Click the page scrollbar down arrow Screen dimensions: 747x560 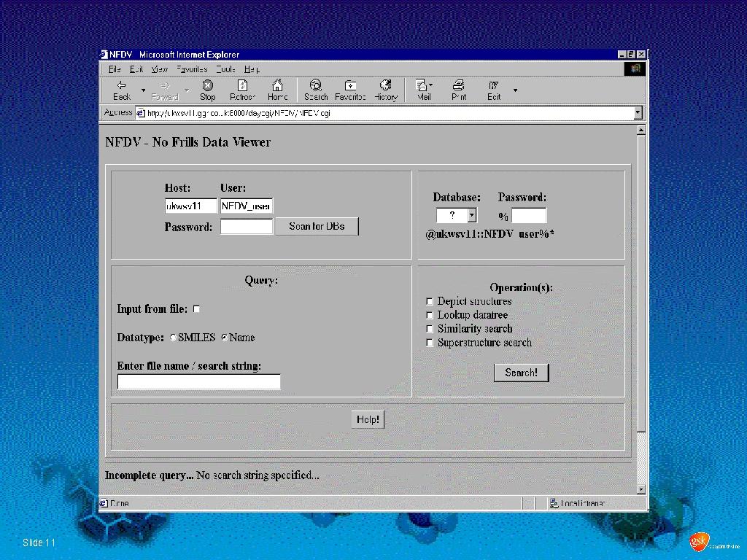(x=640, y=489)
